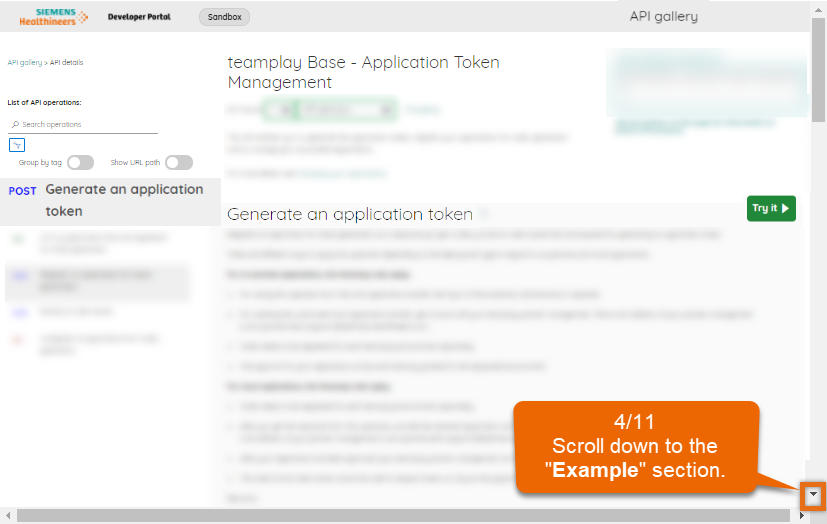Viewport: 827px width, 524px height.
Task: Click the horizontal scrollbar track
Action: click(x=400, y=516)
